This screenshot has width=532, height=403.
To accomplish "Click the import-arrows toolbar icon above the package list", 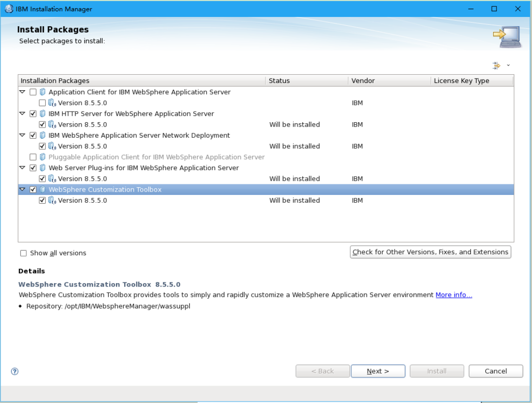I will click(496, 65).
